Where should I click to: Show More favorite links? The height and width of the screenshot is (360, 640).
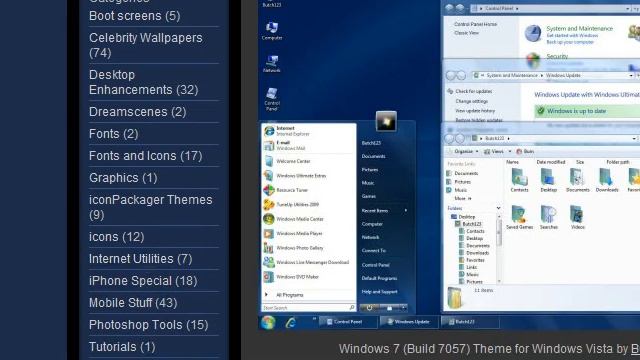point(463,198)
